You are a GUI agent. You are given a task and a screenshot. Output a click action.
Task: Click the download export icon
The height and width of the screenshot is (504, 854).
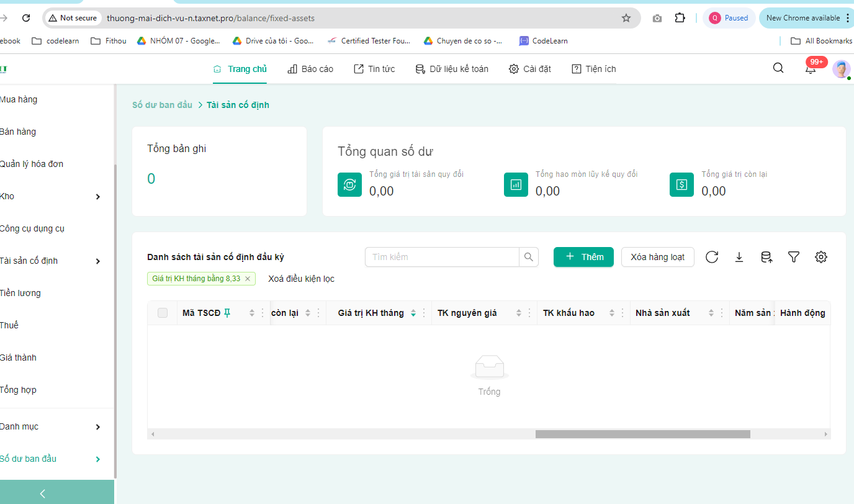[739, 257]
